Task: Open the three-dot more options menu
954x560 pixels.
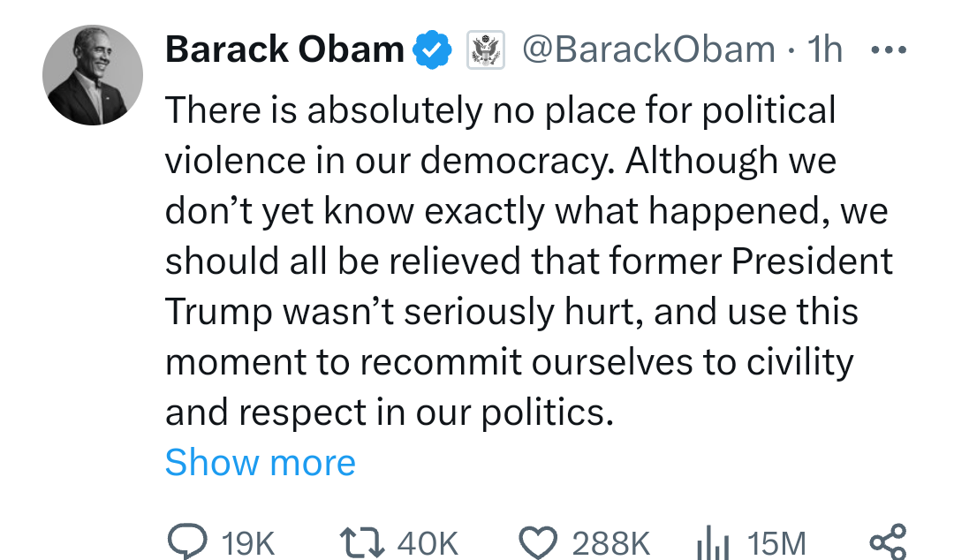Action: (888, 50)
